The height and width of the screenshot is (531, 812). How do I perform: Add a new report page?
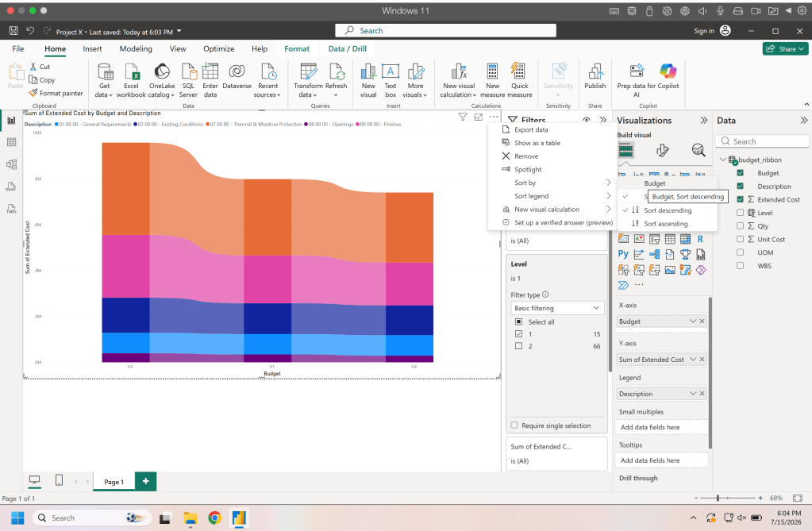click(x=145, y=481)
